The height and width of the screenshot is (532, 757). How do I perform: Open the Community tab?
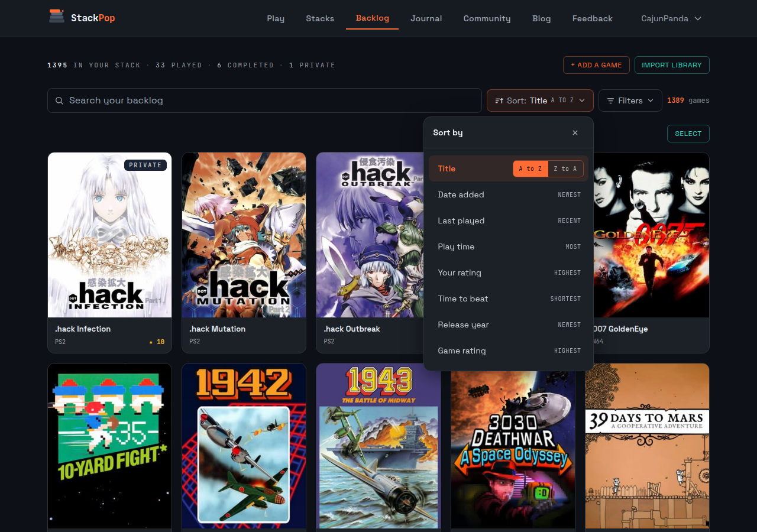tap(487, 18)
